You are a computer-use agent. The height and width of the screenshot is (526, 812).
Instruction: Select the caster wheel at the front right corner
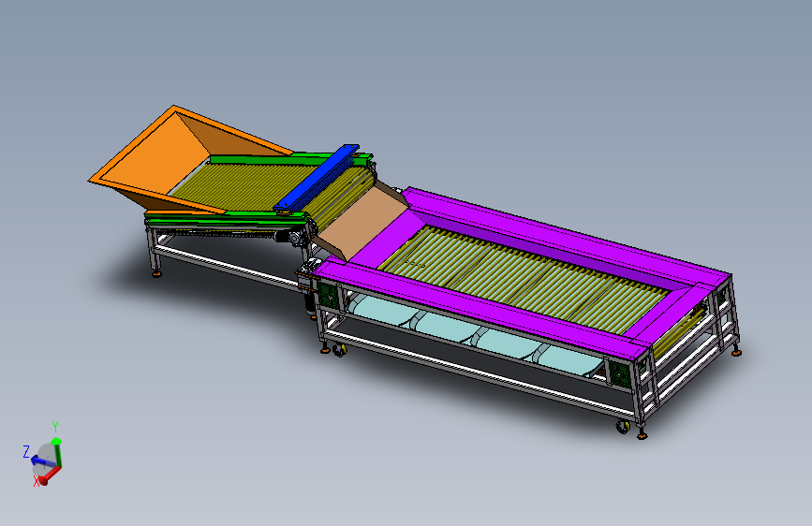point(624,427)
